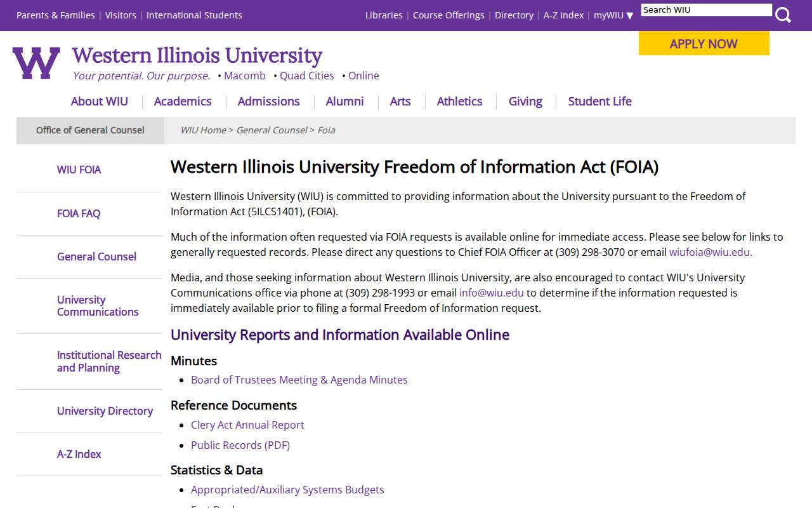
Task: Open Appropriated/Auxiliary Systems Budgets link
Action: pos(287,490)
